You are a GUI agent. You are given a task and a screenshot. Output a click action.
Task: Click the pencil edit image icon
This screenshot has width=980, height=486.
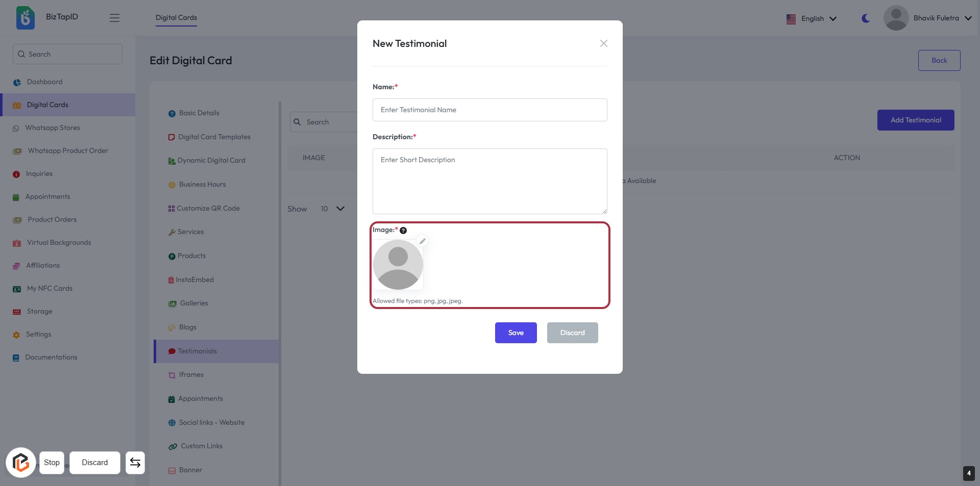point(423,241)
